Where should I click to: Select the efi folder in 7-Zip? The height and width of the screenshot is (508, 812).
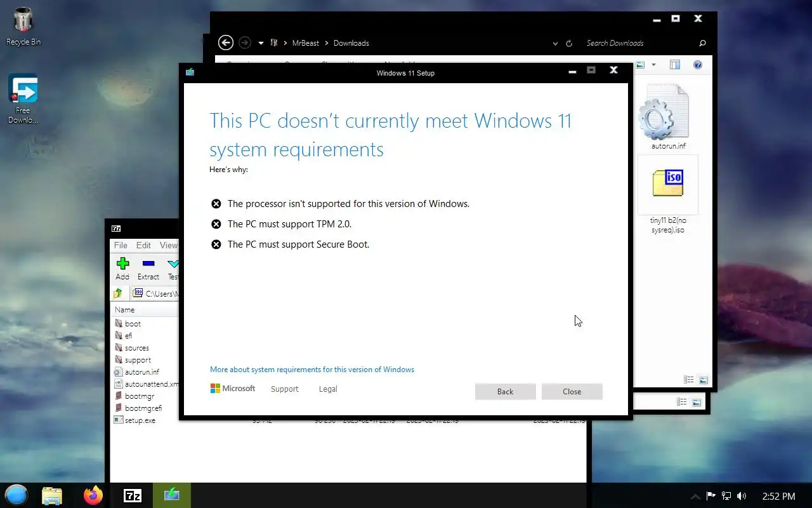pos(128,336)
